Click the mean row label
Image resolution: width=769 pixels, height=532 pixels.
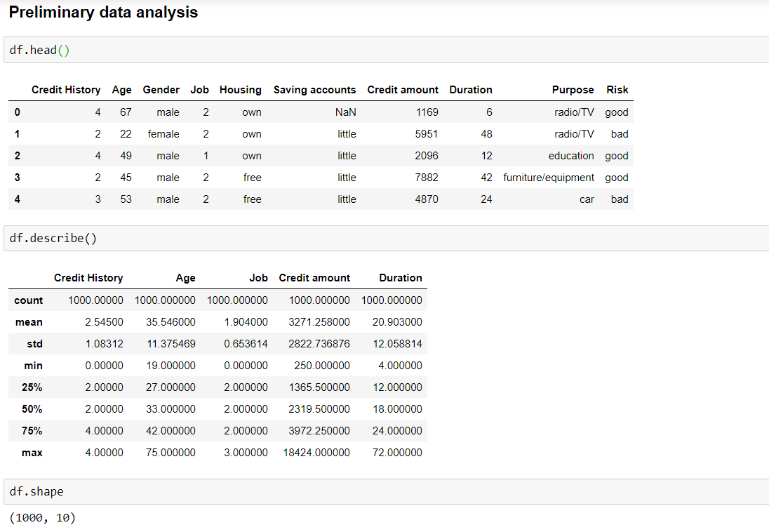(29, 322)
